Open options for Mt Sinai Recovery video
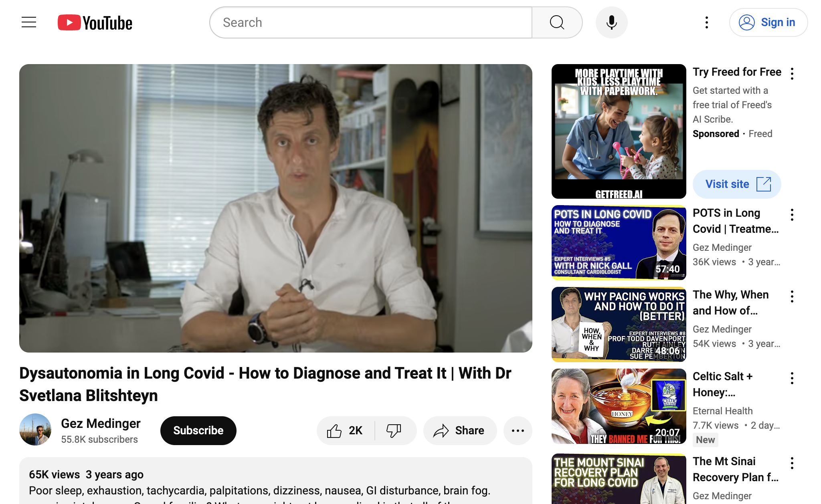Screen dimensions: 821x504 [792, 463]
